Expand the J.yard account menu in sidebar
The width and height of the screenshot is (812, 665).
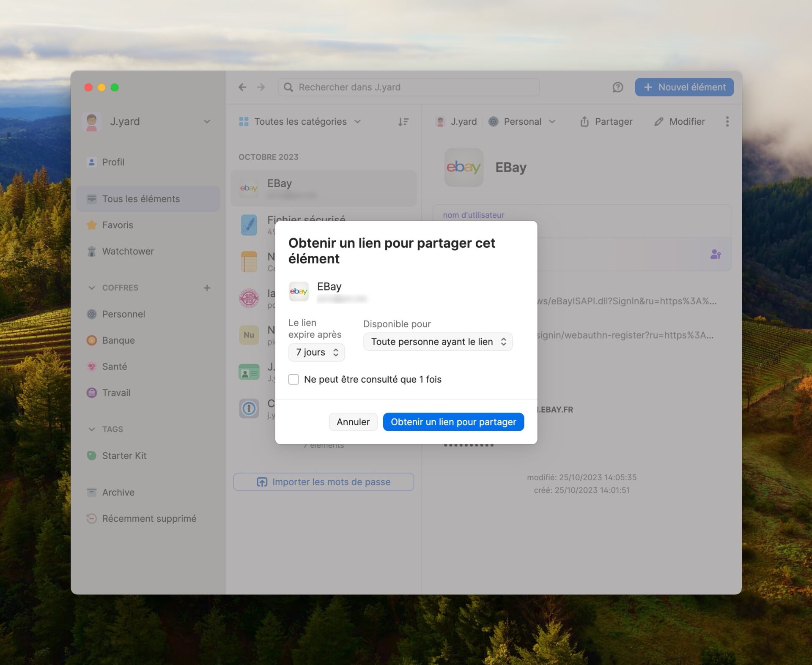tap(207, 121)
